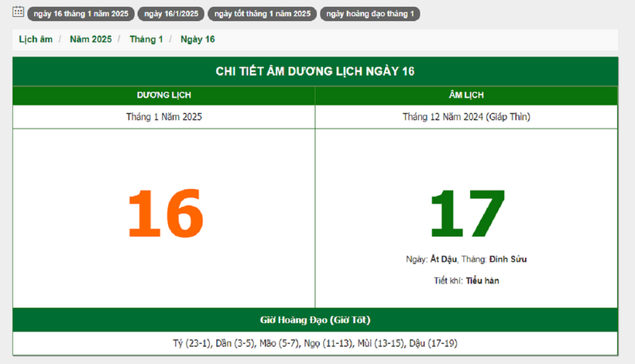Click header 'CHI TIẾT ÂM DƯƠNG LỊCH NGÀY 16'
The height and width of the screenshot is (364, 635).
tap(315, 71)
